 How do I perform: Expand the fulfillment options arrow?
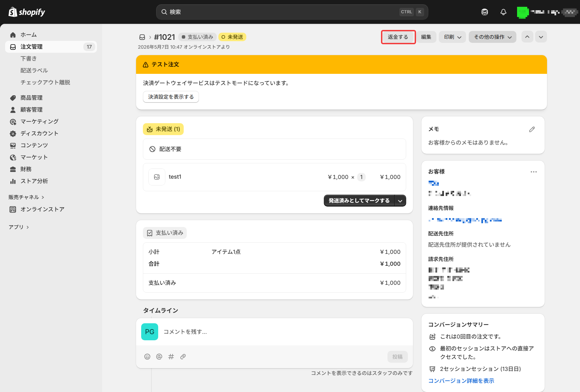click(x=400, y=201)
